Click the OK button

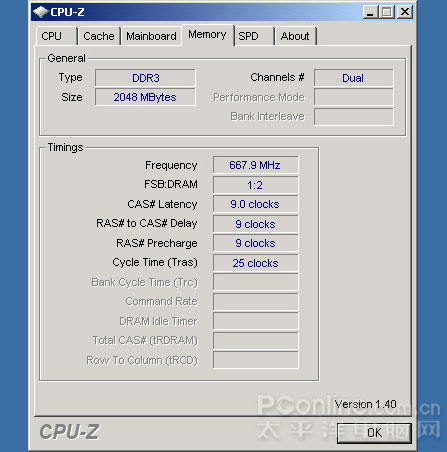tap(374, 433)
